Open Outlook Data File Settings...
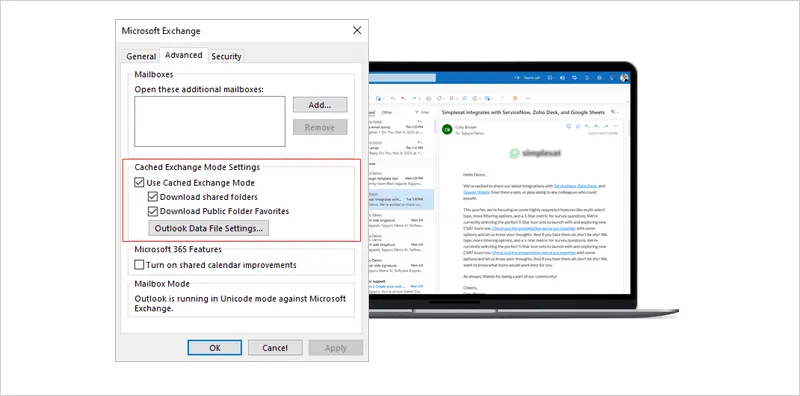The height and width of the screenshot is (396, 800). [x=209, y=228]
